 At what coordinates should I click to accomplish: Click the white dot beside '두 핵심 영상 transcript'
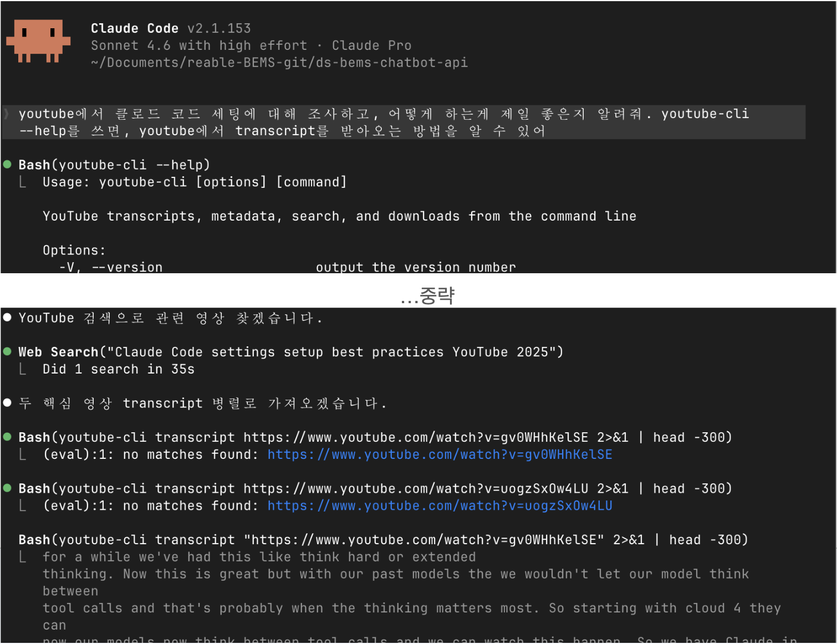(x=7, y=402)
